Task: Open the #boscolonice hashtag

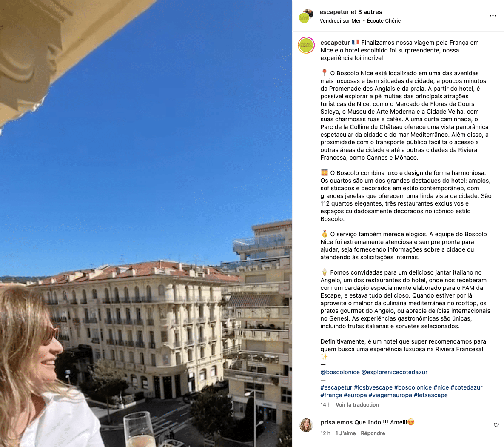Action: point(413,387)
